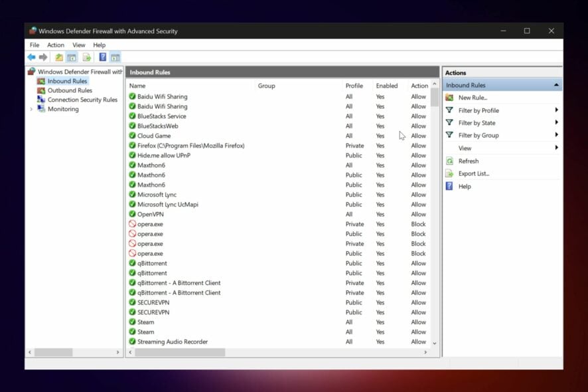Click the New Rule icon in Actions pane
Screen dimensions: 588x392
pos(449,97)
